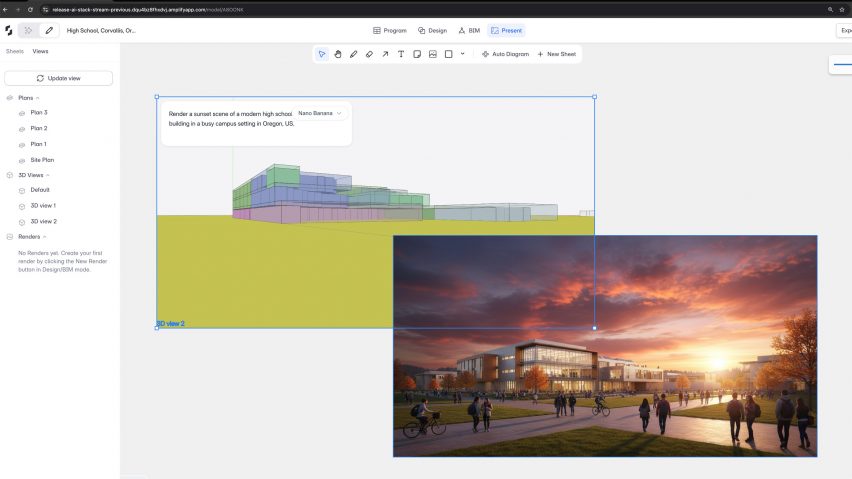This screenshot has width=852, height=479.
Task: Pick the eraser tool
Action: tap(369, 54)
